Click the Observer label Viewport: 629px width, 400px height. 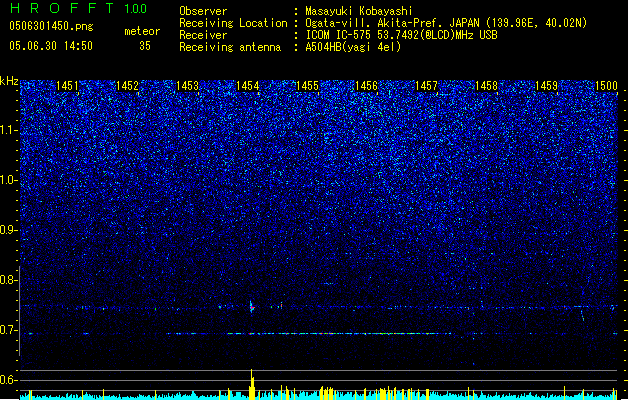click(203, 11)
